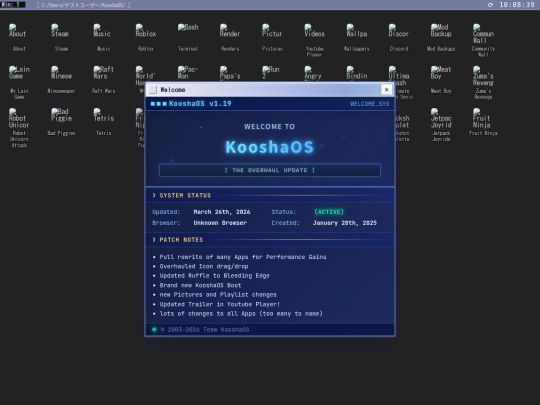540x405 pixels.
Task: Open the Community Wall icon
Action: (483, 40)
